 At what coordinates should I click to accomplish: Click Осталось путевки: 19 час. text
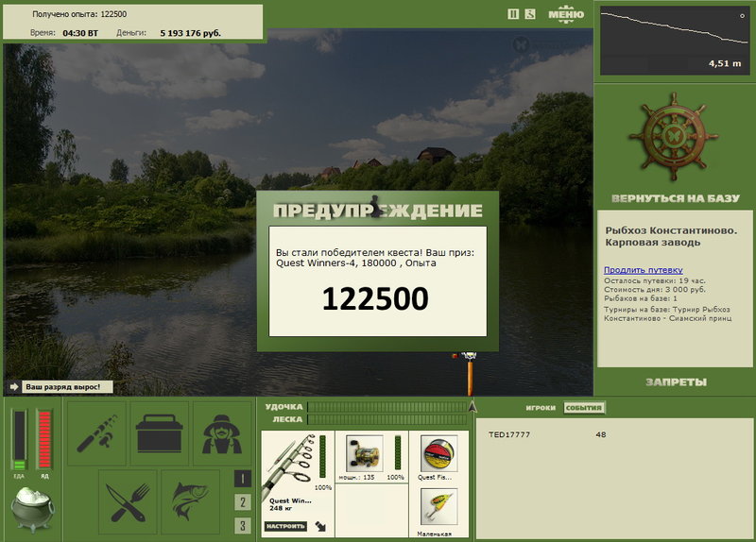654,280
